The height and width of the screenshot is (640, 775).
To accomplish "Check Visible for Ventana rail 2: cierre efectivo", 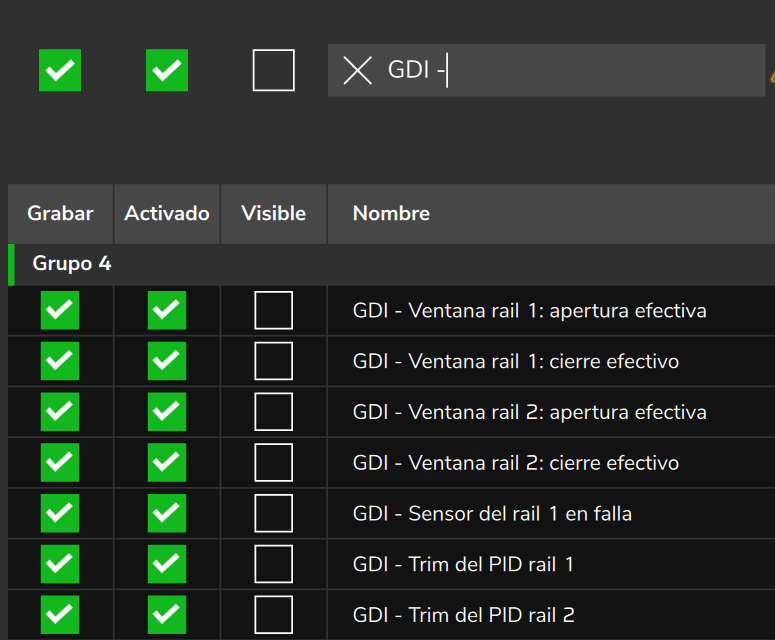I will pos(273,463).
